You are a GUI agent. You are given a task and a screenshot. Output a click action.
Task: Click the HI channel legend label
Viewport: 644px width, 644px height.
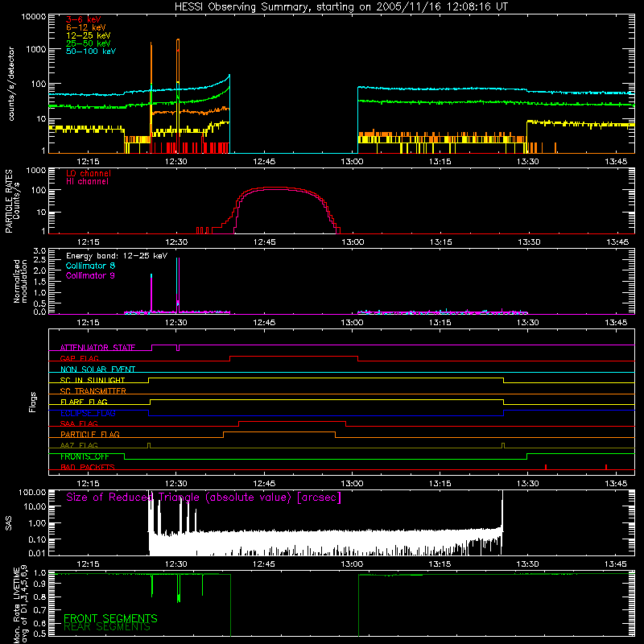click(87, 181)
